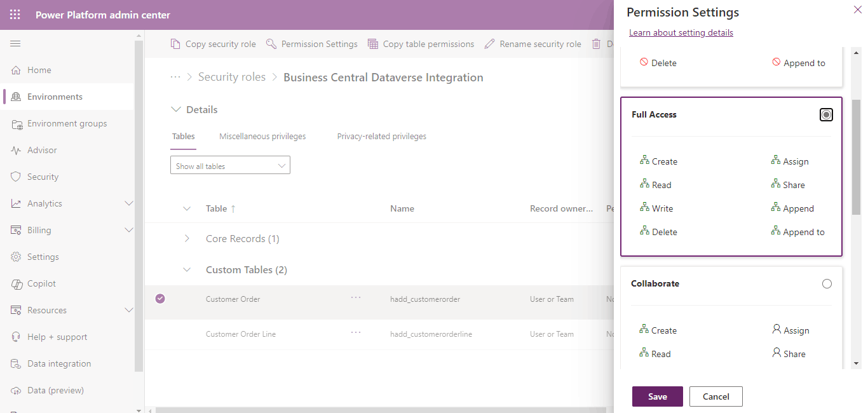Screen dimensions: 868x413
Task: Switch to the Miscellaneous privileges tab
Action: coord(262,137)
